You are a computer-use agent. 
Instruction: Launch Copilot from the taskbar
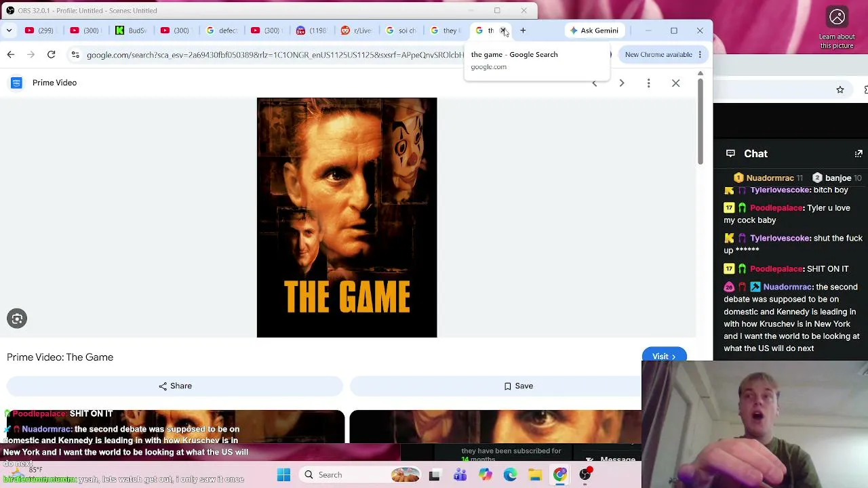click(x=485, y=475)
